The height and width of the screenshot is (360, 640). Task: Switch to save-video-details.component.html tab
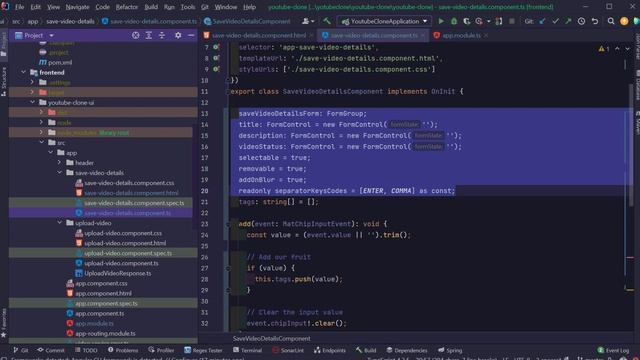[258, 36]
